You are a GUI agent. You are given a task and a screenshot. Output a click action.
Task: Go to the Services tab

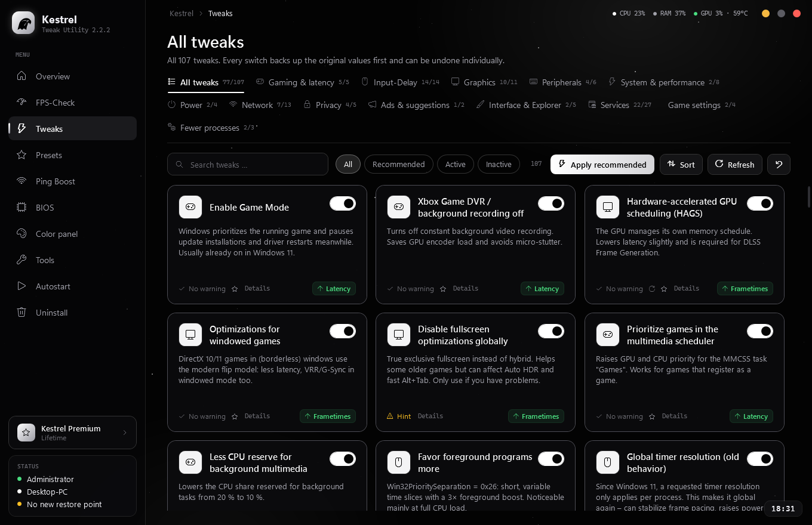[620, 105]
